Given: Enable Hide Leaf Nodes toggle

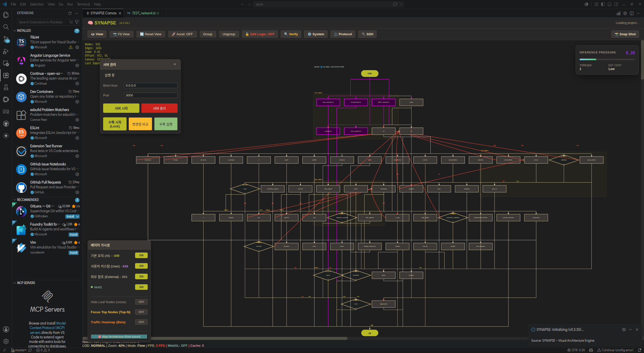Looking at the screenshot, I should click(141, 302).
